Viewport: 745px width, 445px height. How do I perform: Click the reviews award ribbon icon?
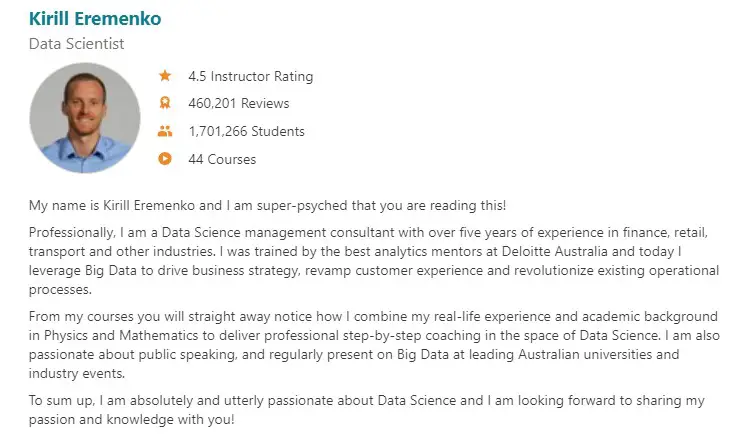[x=165, y=103]
